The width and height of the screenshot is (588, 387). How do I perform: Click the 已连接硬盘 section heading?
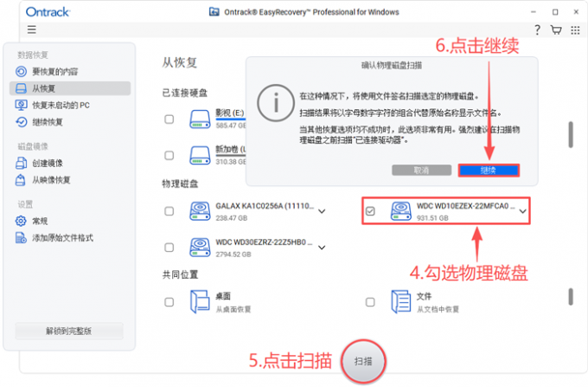(184, 93)
